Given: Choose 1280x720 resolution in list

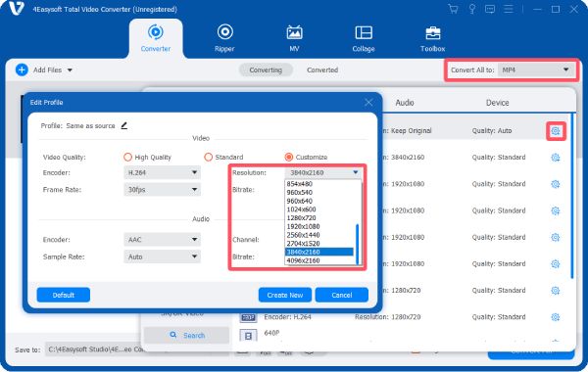Looking at the screenshot, I should 301,218.
